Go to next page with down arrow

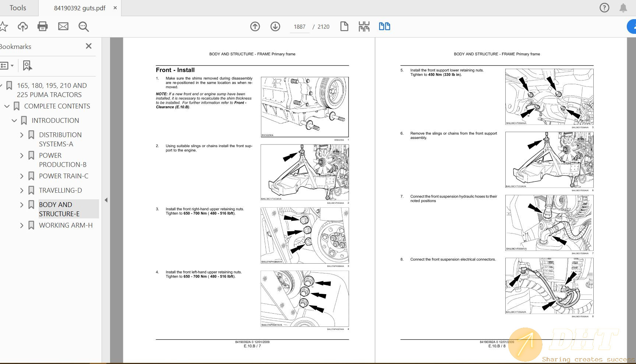pyautogui.click(x=275, y=26)
